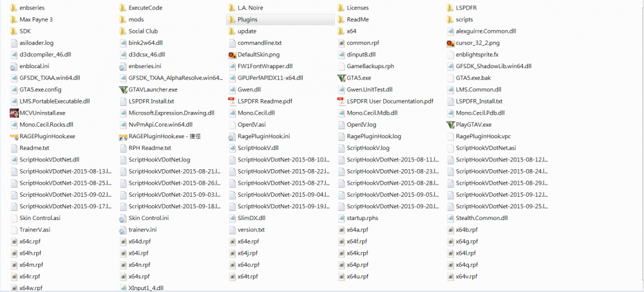Select the LSPDFR Readme.pdf icon
The height and width of the screenshot is (292, 644).
[232, 101]
